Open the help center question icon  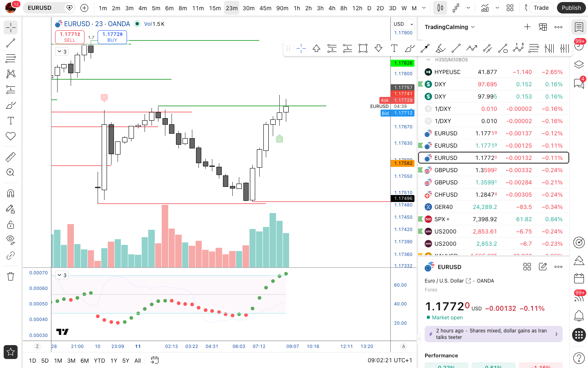(579, 358)
